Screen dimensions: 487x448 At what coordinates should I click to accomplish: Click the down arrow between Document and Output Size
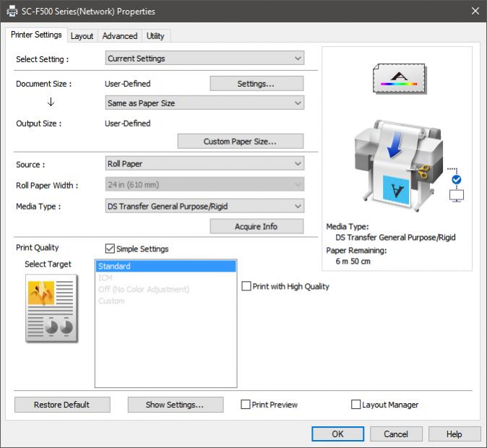[51, 102]
